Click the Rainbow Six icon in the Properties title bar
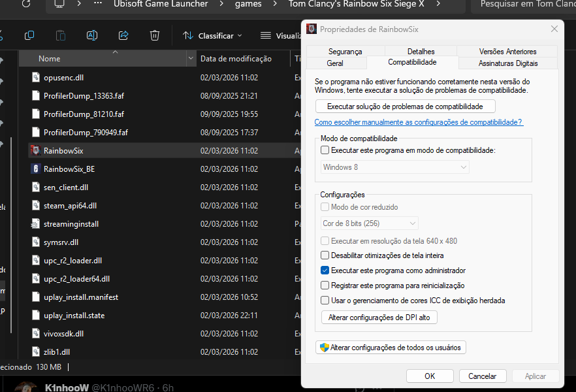This screenshot has height=392, width=576. [312, 29]
